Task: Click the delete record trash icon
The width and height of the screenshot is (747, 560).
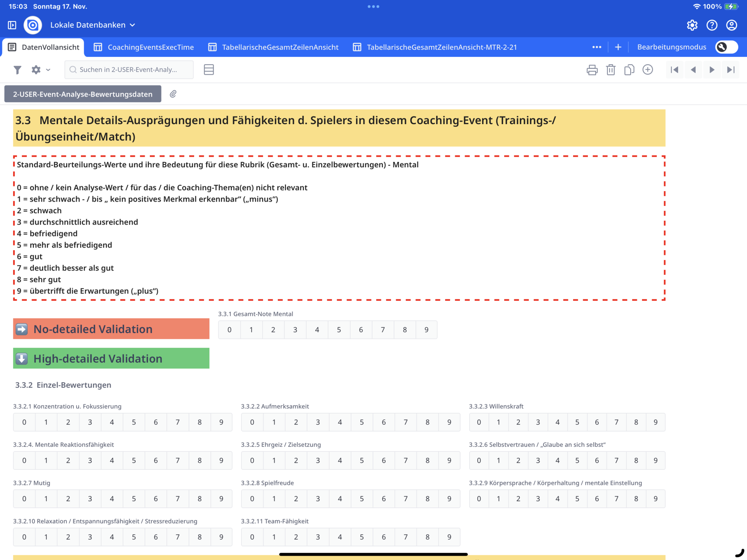Action: [x=610, y=70]
